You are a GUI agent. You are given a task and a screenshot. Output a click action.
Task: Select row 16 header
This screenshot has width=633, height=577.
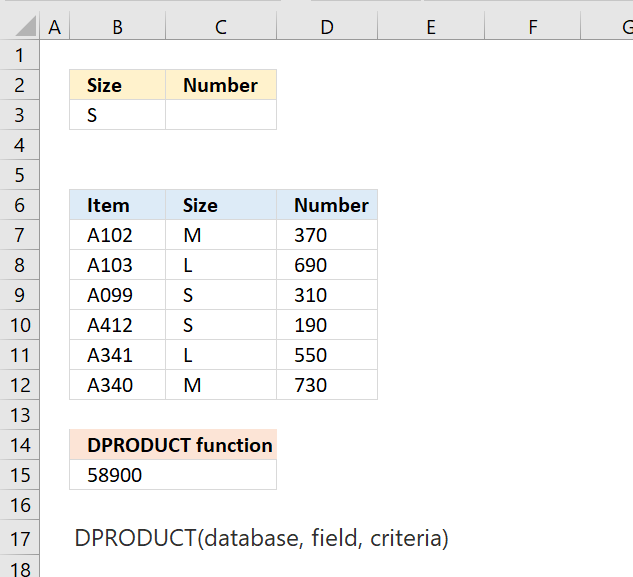point(19,505)
